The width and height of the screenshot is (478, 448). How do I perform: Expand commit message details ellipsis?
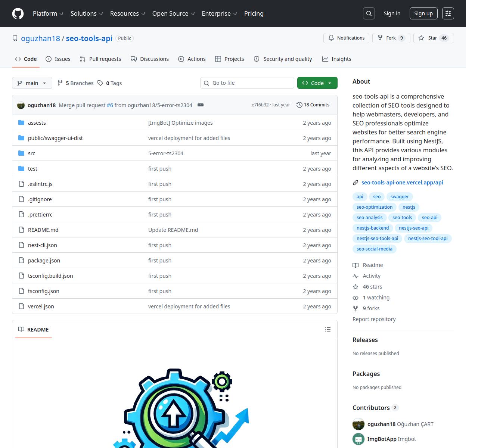coord(201,105)
